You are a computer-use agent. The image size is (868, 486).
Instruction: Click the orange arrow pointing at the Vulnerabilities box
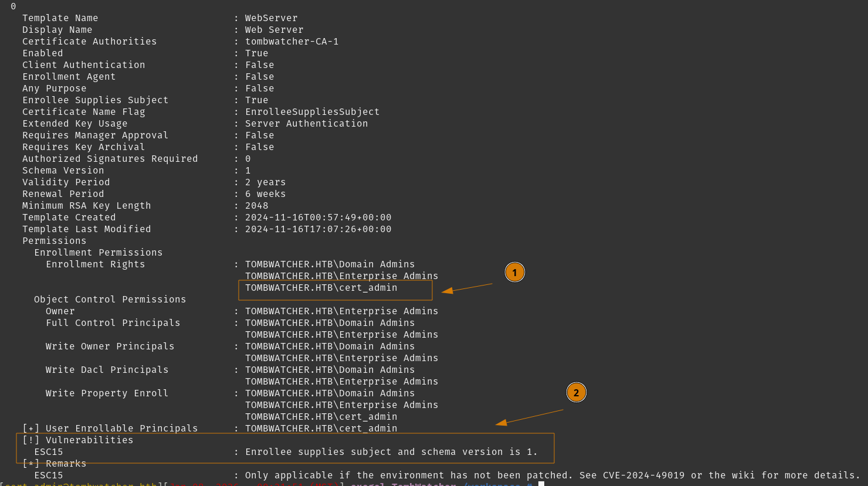click(x=528, y=416)
